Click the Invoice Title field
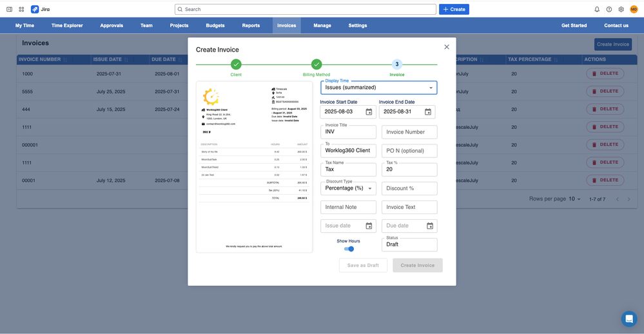 [348, 132]
